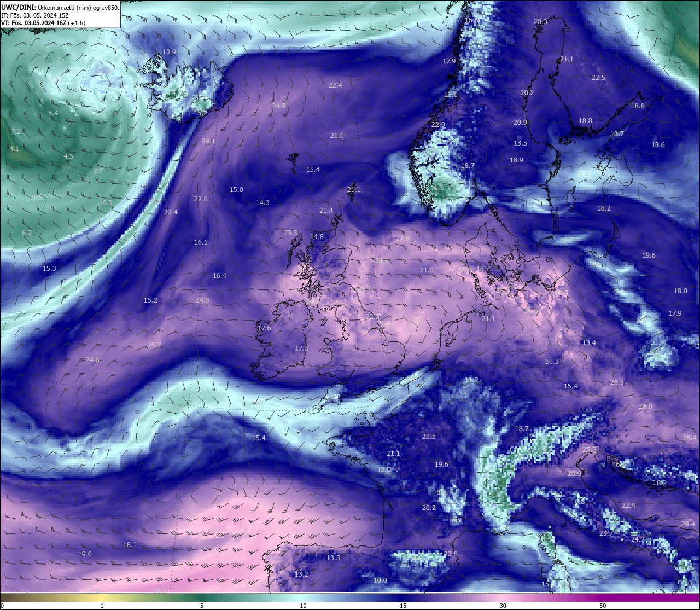Image resolution: width=700 pixels, height=610 pixels.
Task: Click the 13.2 value over Spain
Action: [x=301, y=574]
